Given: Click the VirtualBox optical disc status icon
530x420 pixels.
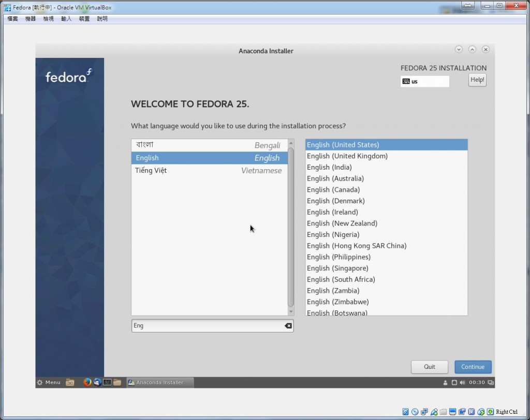Looking at the screenshot, I should [415, 412].
